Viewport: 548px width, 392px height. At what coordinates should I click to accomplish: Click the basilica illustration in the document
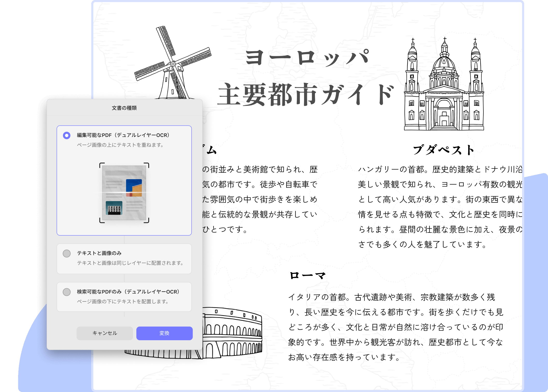(444, 84)
